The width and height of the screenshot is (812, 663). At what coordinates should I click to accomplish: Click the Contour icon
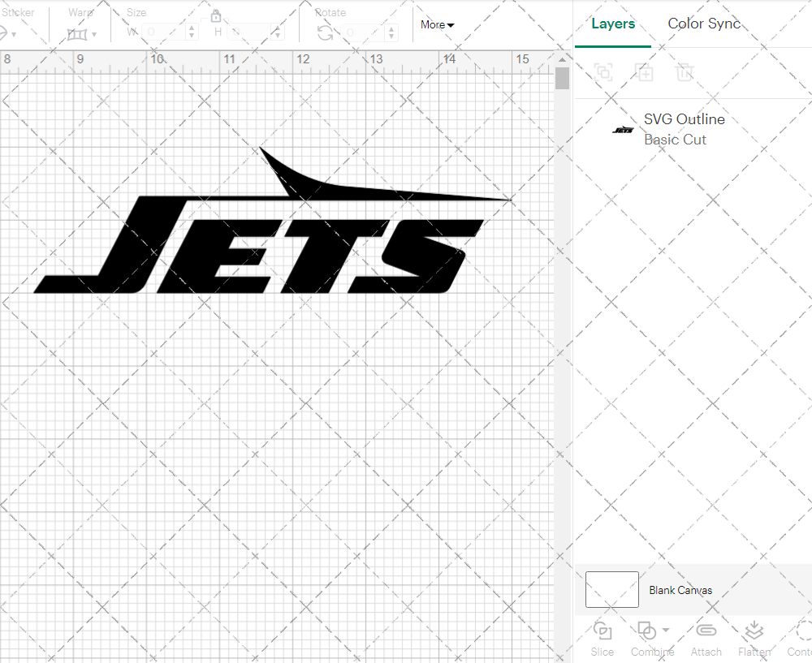(803, 631)
